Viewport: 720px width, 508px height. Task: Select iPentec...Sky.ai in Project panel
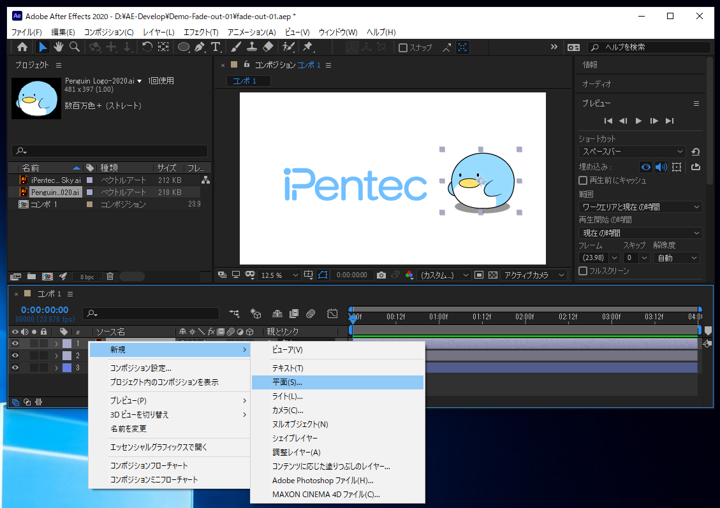[x=56, y=180]
